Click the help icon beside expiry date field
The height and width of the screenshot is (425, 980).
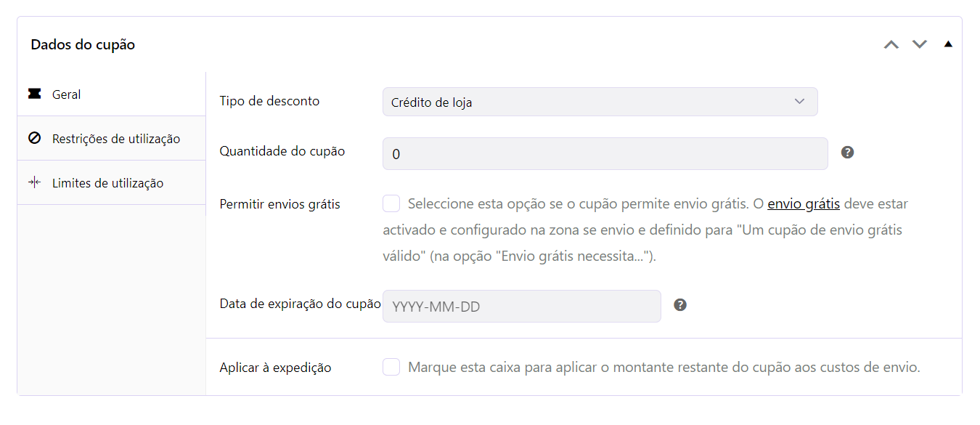coord(680,305)
